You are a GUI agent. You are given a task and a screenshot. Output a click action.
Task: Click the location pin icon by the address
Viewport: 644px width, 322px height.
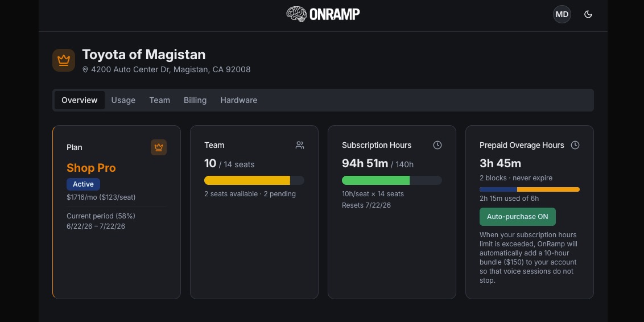point(85,69)
